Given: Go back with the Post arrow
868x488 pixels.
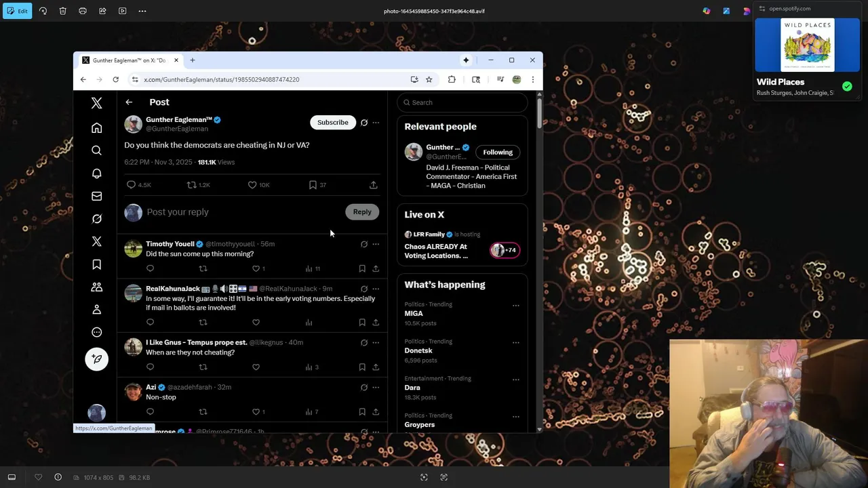Looking at the screenshot, I should pyautogui.click(x=129, y=102).
